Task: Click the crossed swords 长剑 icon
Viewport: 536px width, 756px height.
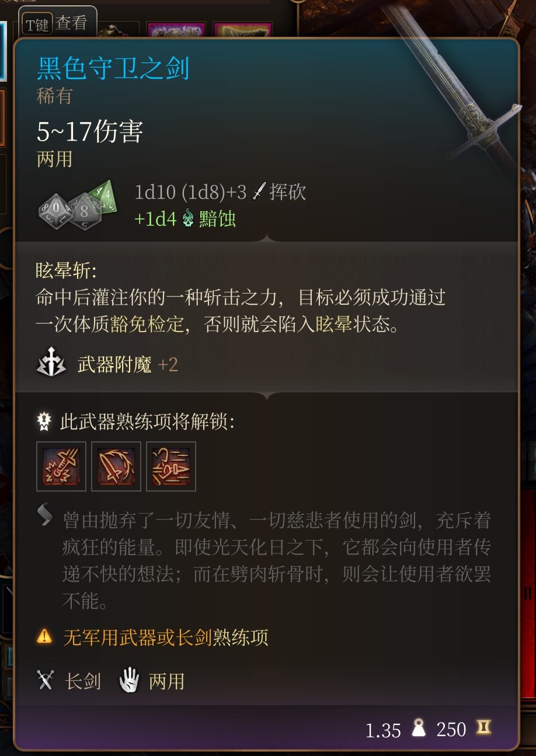Action: tap(45, 680)
